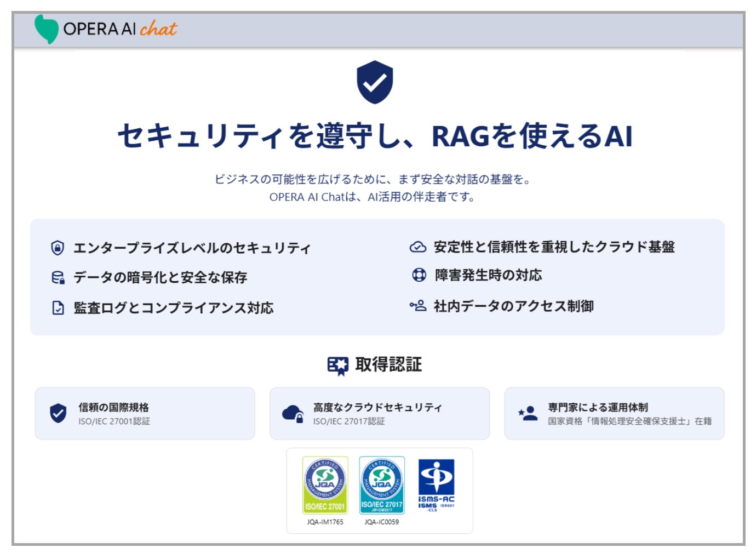Click the ISMS-AC certification logo
Screen dimensions: 756x559
point(437,485)
